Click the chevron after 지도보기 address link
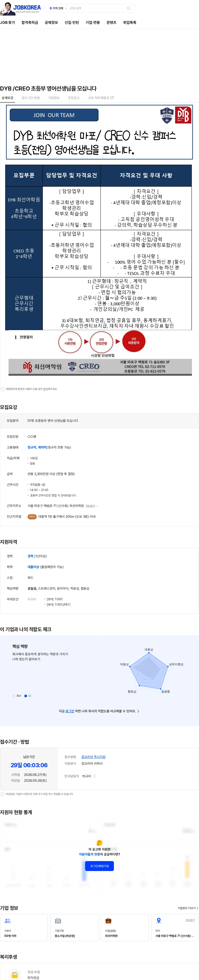199x980 pixels. 97,506
